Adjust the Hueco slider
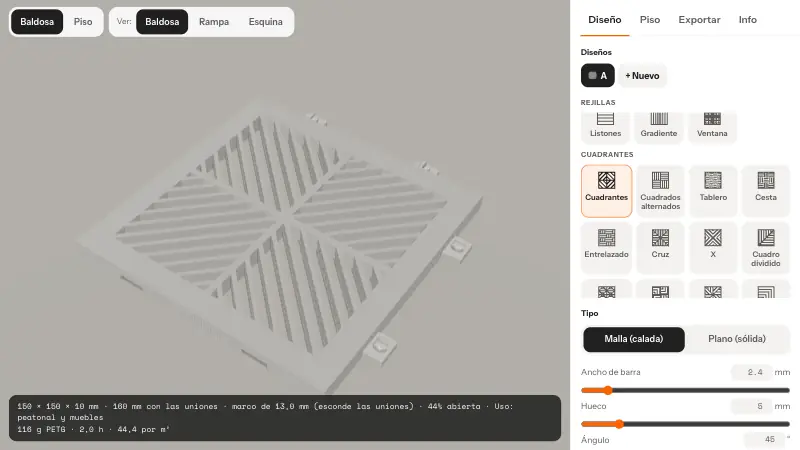The height and width of the screenshot is (450, 800). tap(685, 424)
